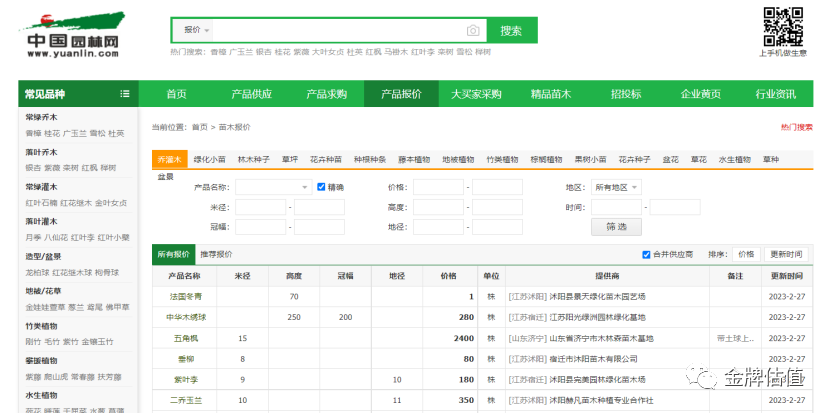Viewport: 830px width, 413px height.
Task: Open the 地区 所有地区 dropdown
Action: (x=616, y=187)
